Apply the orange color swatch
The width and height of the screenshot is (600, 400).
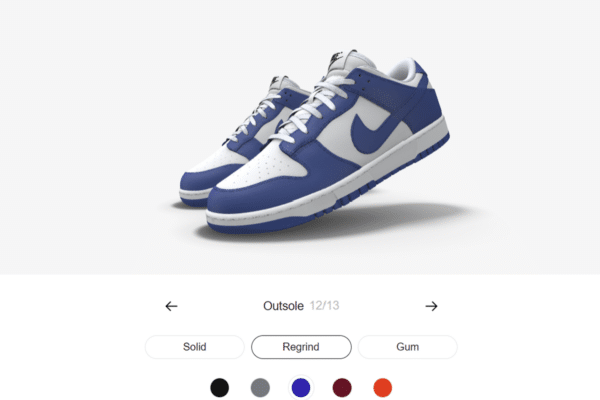click(383, 387)
